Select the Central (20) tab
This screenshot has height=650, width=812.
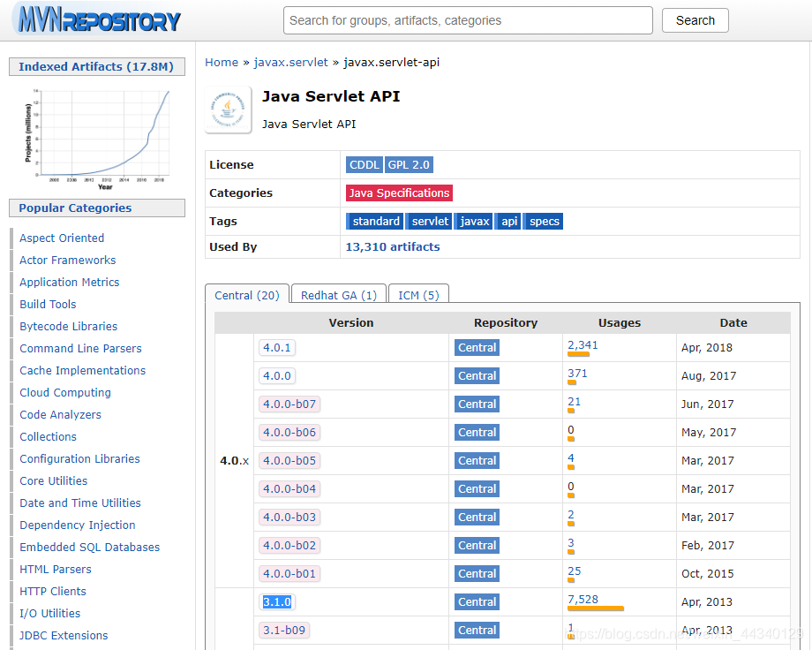pos(247,295)
